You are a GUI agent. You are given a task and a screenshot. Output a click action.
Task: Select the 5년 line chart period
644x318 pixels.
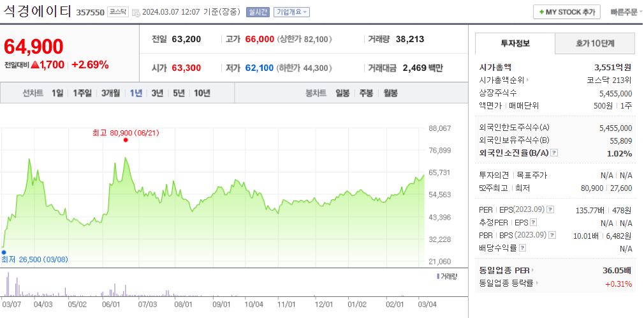point(179,93)
